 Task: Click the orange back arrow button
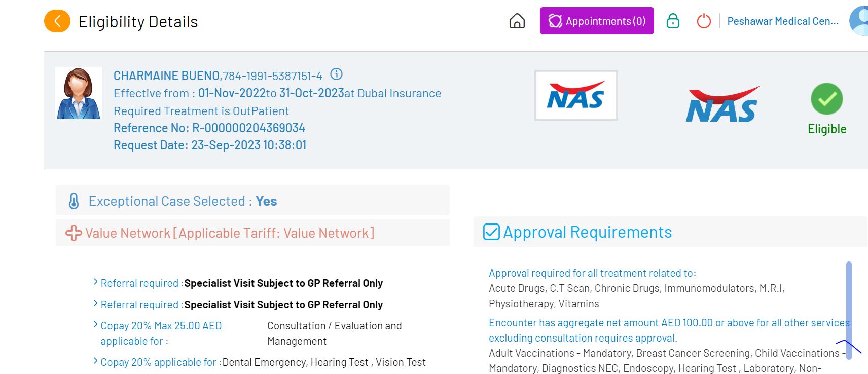pos(57,21)
